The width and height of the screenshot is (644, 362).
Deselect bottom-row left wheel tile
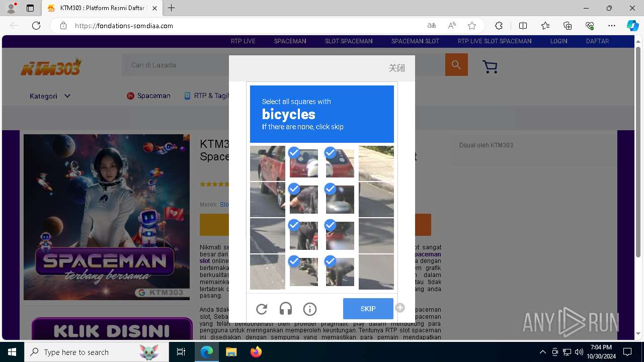tap(304, 272)
